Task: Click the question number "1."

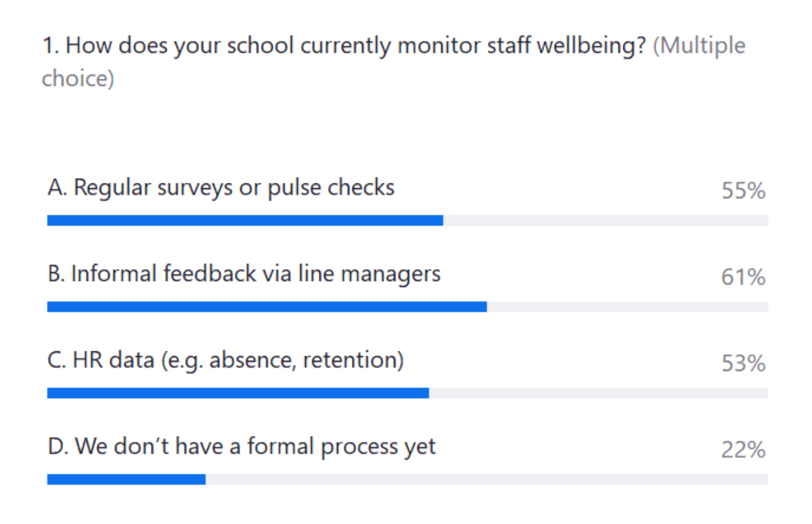Action: point(50,46)
